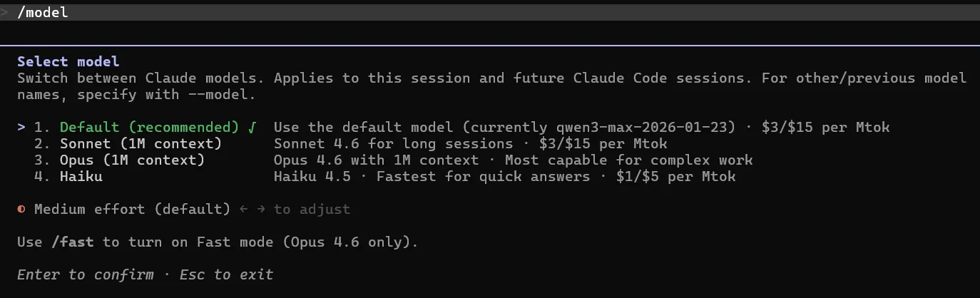Click the half-circle Medium effort icon
The width and height of the screenshot is (980, 298).
click(21, 210)
